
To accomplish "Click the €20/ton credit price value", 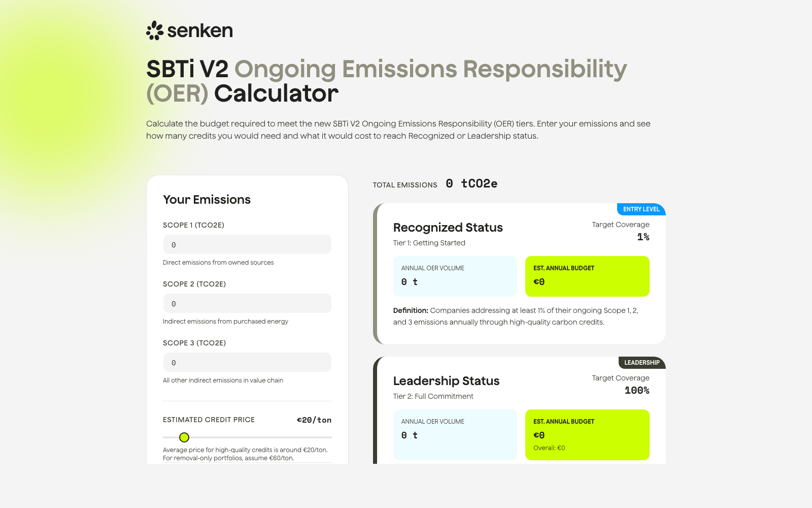I will (314, 420).
